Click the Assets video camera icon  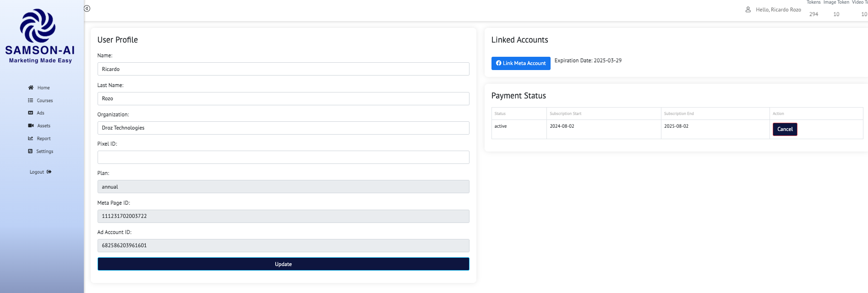[31, 125]
